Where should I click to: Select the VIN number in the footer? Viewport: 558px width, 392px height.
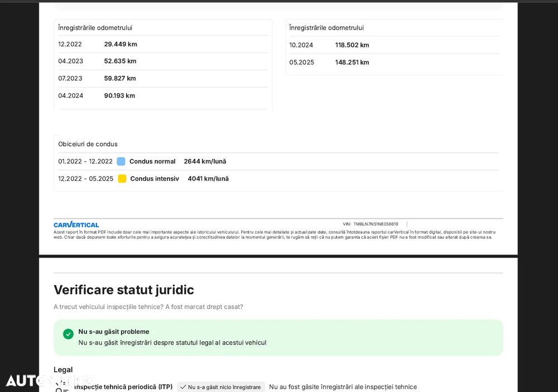(376, 224)
